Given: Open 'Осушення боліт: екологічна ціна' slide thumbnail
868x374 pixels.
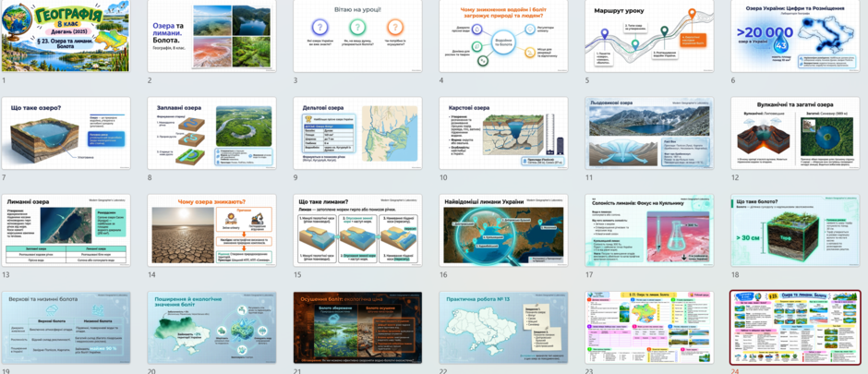Looking at the screenshot, I should point(357,328).
